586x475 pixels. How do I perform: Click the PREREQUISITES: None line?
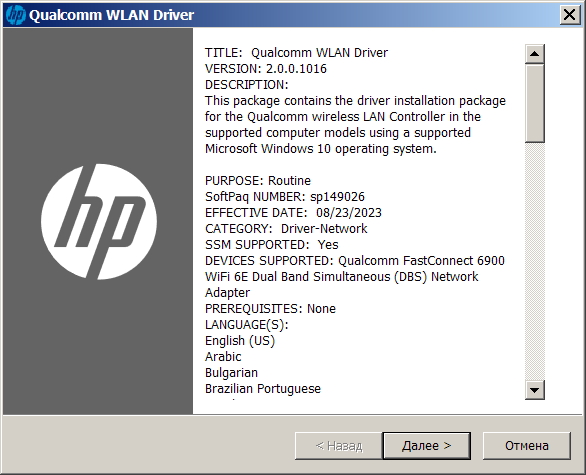pyautogui.click(x=270, y=309)
